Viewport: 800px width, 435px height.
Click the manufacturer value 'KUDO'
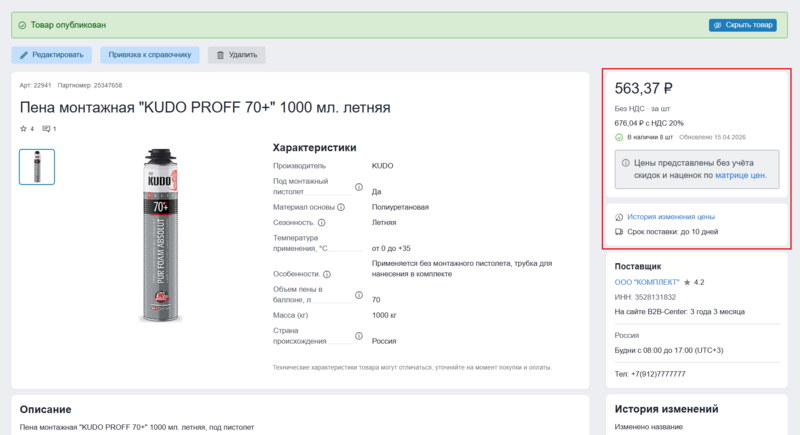382,166
